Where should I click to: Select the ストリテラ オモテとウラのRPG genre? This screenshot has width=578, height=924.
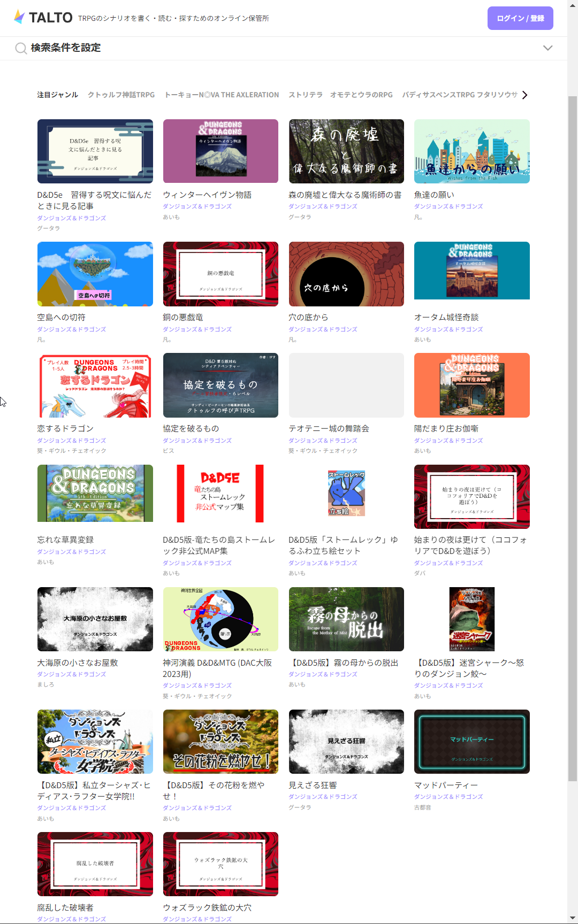tap(340, 95)
